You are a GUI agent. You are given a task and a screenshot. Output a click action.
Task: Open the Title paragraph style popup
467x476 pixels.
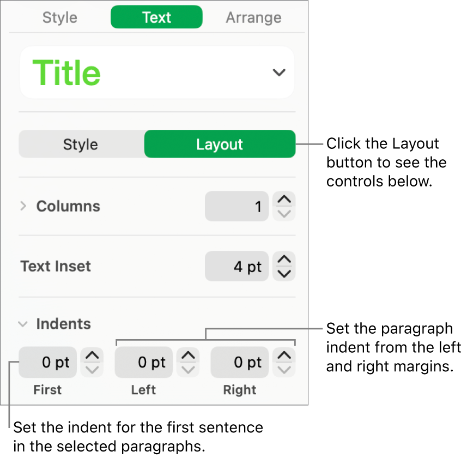[x=157, y=72]
